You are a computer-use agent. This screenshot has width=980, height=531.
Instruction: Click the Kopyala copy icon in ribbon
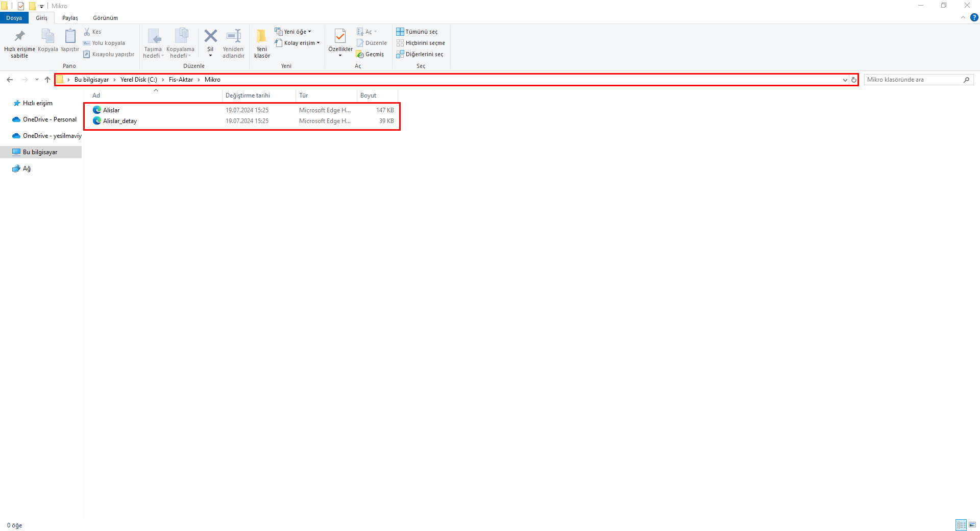[47, 37]
